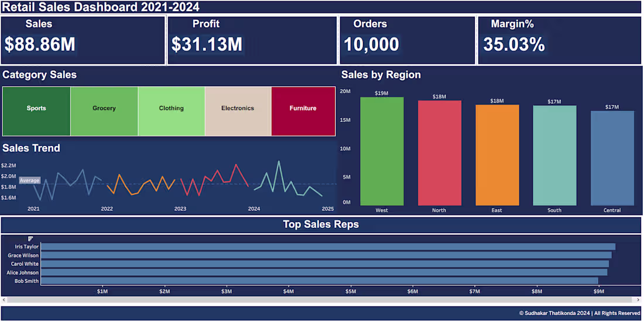Click the scrollbar right arrow under Top Sales Reps
The image size is (644, 321).
[x=639, y=300]
